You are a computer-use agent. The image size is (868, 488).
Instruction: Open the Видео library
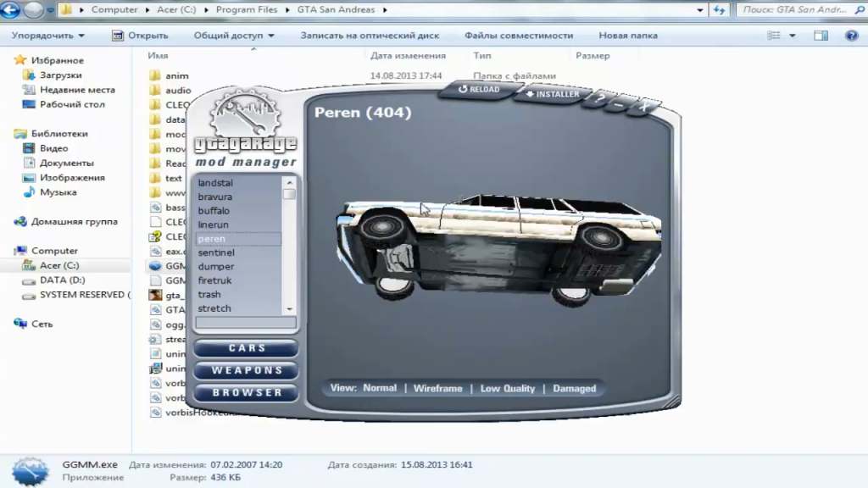tap(46, 148)
